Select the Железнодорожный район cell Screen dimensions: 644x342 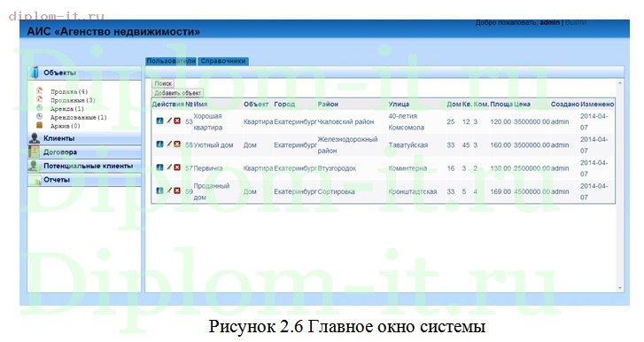[347, 145]
